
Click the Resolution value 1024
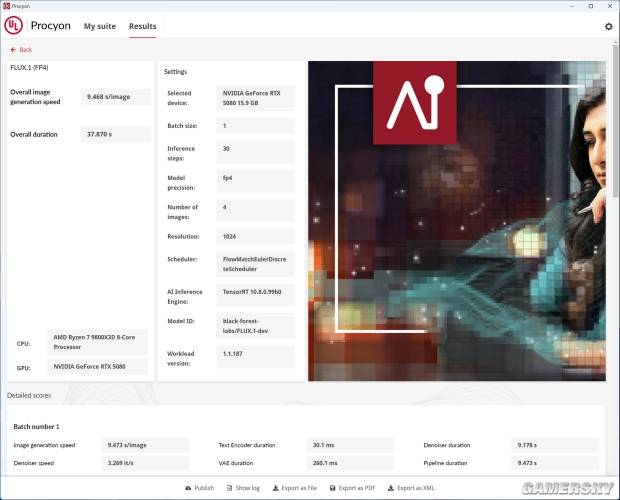tap(255, 236)
